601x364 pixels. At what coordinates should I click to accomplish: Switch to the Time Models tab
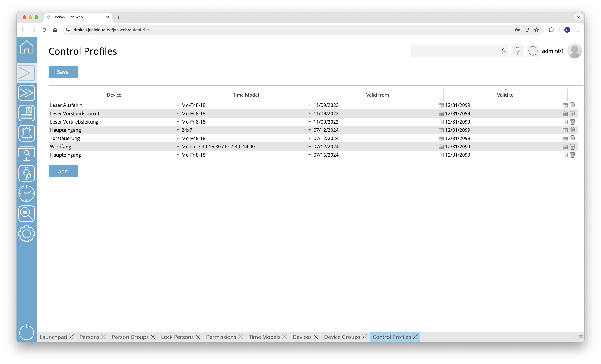(264, 337)
